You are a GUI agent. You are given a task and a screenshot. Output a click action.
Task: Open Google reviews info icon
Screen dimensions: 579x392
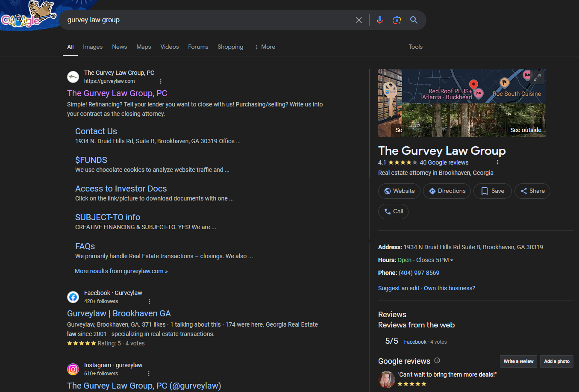[437, 360]
